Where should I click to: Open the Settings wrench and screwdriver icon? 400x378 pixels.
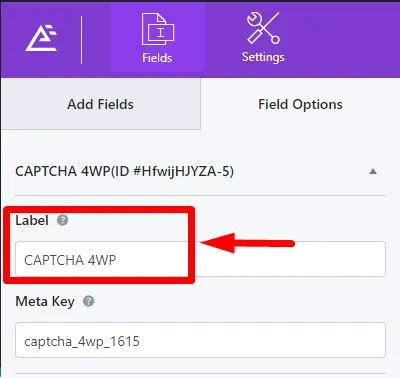point(263,28)
